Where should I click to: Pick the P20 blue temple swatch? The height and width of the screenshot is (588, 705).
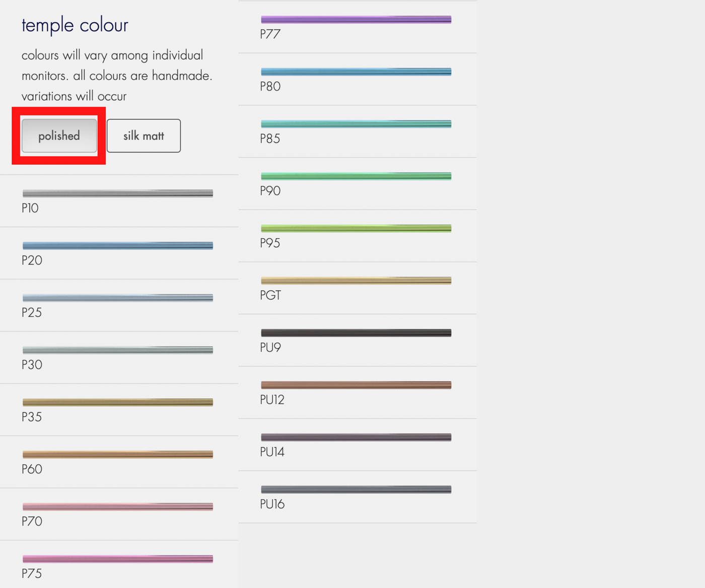click(x=118, y=246)
